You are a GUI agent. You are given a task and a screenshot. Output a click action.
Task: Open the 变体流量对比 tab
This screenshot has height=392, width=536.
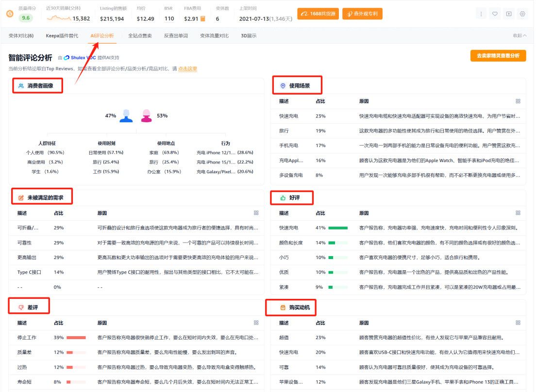(x=214, y=35)
